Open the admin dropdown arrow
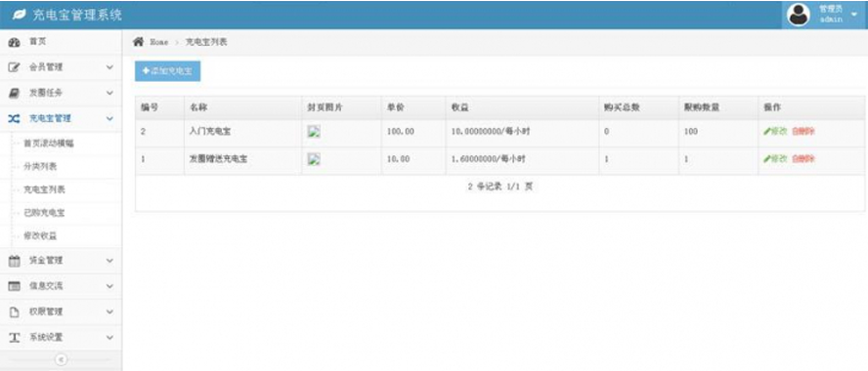Viewport: 868px width, 371px height. click(853, 15)
